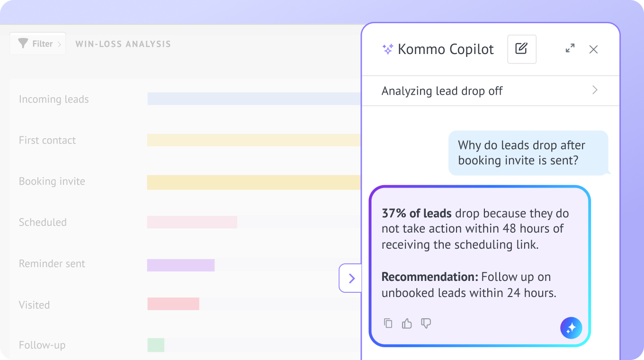Click the sparkle AI button in response
Screen dimensions: 644x360
(x=571, y=328)
